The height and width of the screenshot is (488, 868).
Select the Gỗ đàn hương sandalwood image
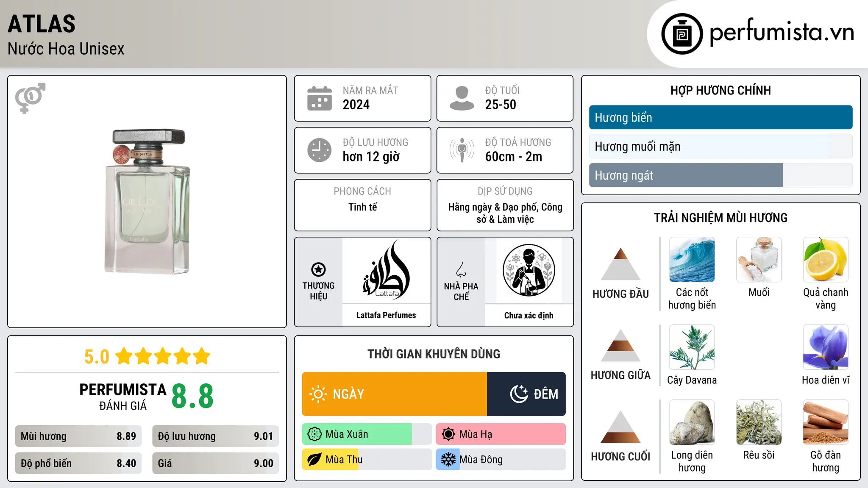pyautogui.click(x=826, y=422)
